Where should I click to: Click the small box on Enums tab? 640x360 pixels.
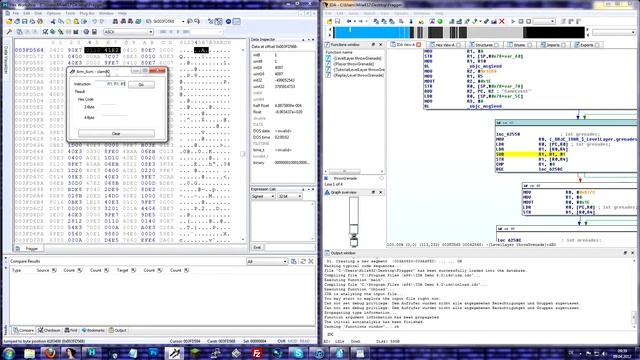[x=530, y=45]
